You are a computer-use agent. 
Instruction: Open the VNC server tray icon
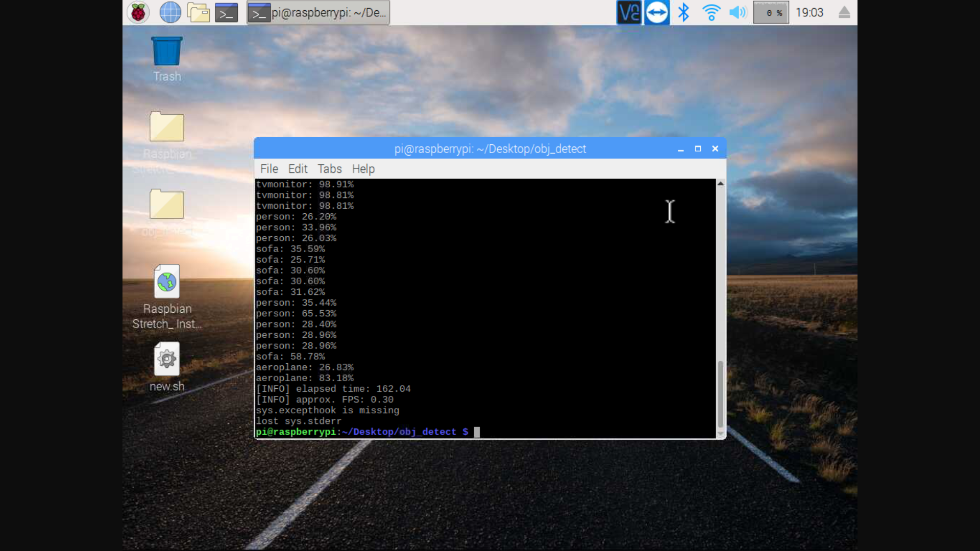point(628,12)
